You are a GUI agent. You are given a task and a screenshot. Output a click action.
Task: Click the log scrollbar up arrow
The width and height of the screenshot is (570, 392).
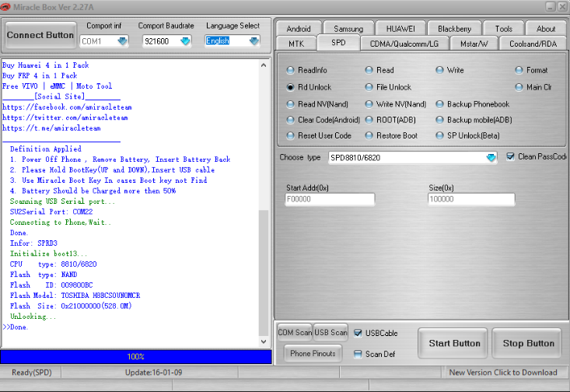[x=264, y=65]
